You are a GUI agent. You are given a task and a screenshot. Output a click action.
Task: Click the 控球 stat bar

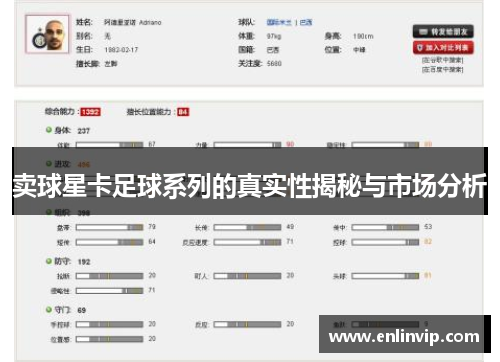tap(385, 242)
